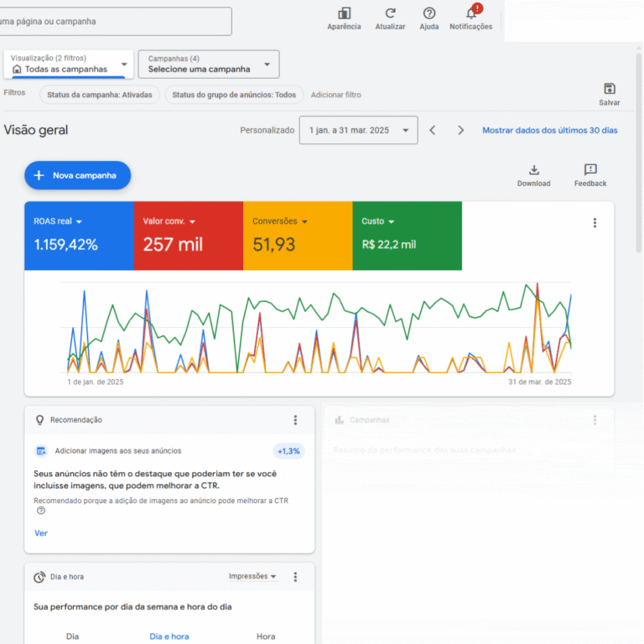Change Valor conv. metric dropdown
The width and height of the screenshot is (644, 644).
[169, 221]
